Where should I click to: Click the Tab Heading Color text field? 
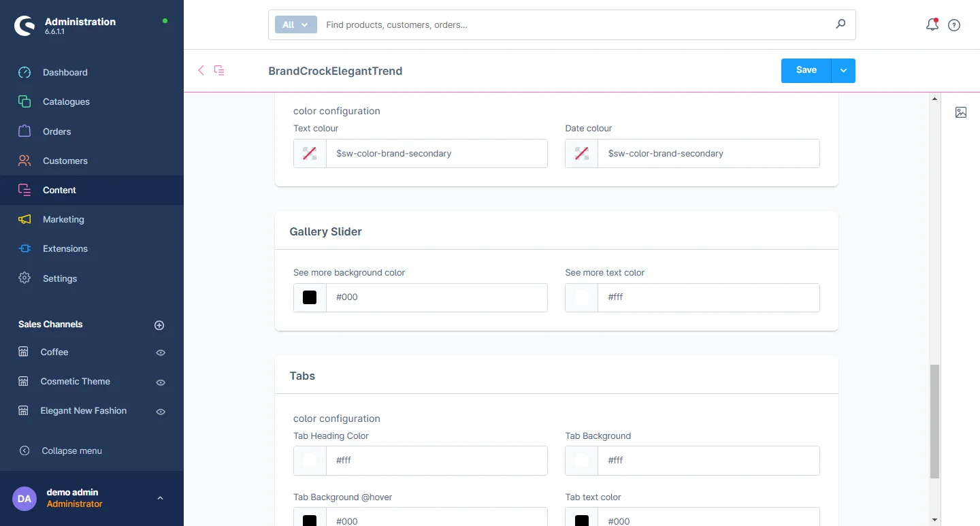pyautogui.click(x=437, y=461)
